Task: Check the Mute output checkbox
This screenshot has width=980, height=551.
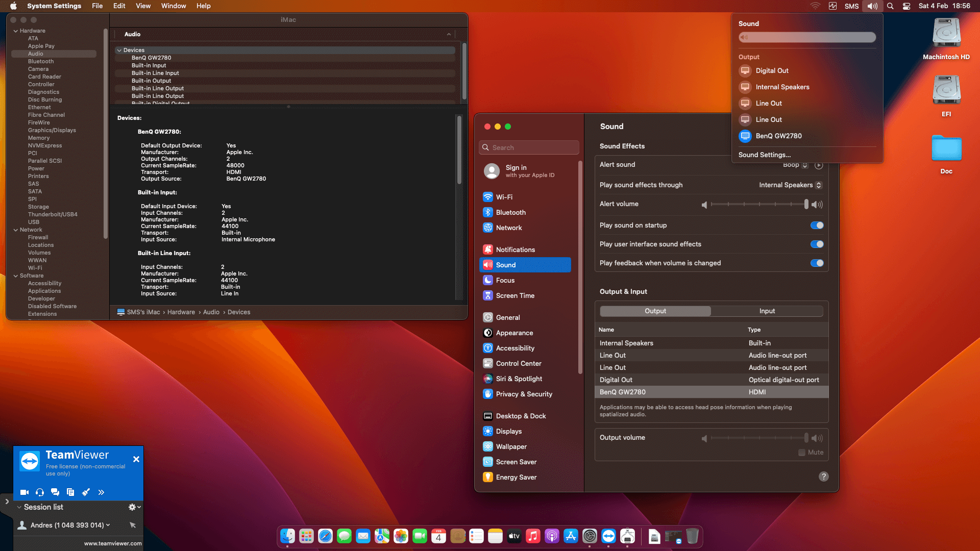Action: [802, 453]
